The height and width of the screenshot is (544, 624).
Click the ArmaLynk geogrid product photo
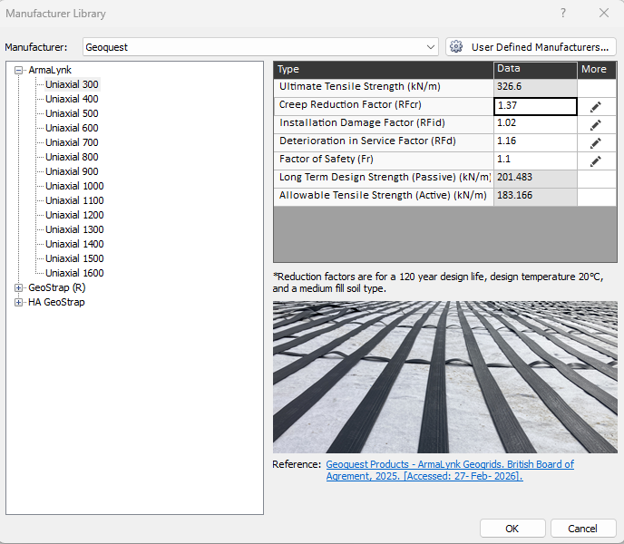tap(445, 377)
